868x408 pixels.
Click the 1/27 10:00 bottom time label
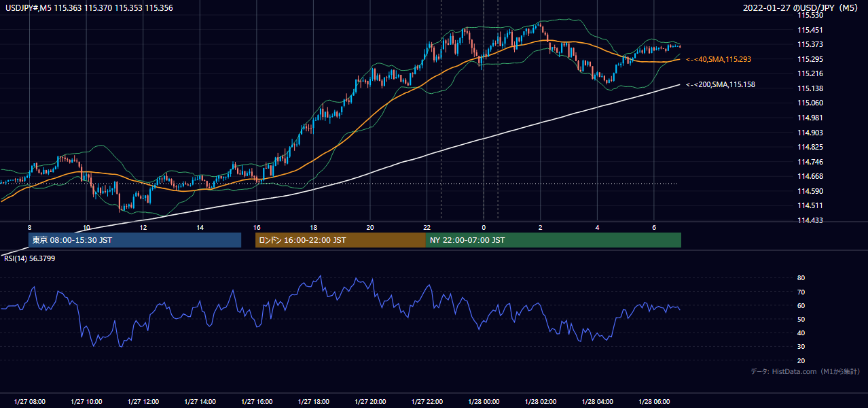coord(86,402)
